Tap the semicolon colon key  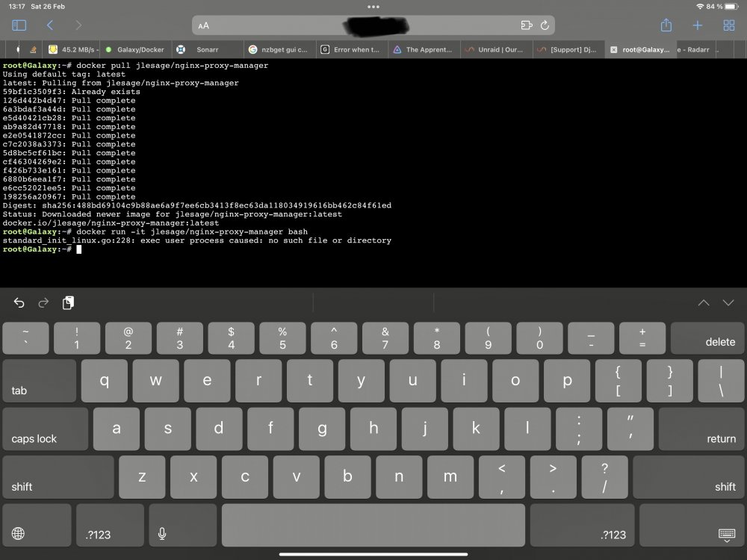[x=579, y=429]
